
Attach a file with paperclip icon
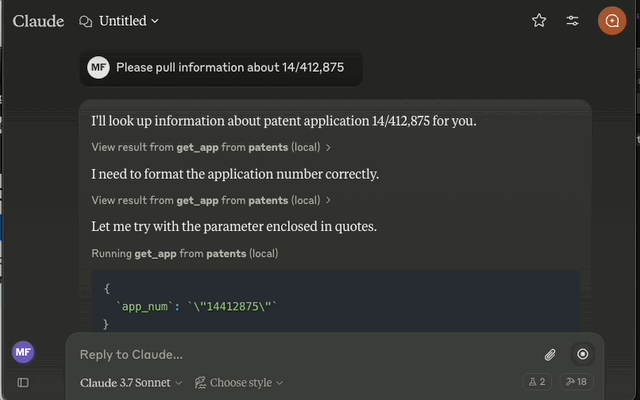[550, 354]
